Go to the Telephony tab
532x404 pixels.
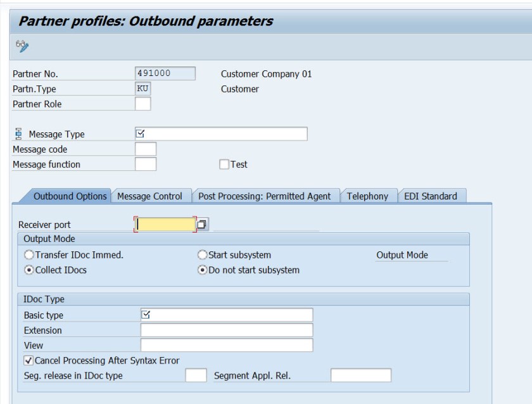367,196
